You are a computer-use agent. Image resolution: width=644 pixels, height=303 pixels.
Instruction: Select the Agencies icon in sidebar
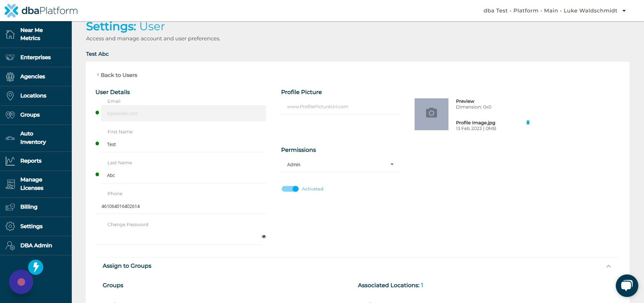click(x=10, y=77)
